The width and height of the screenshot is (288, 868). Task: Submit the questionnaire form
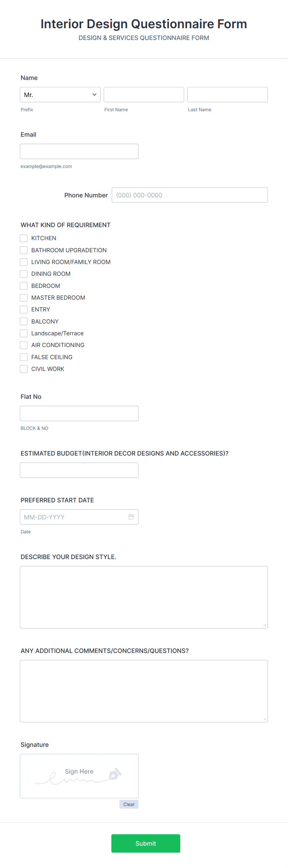pyautogui.click(x=146, y=844)
